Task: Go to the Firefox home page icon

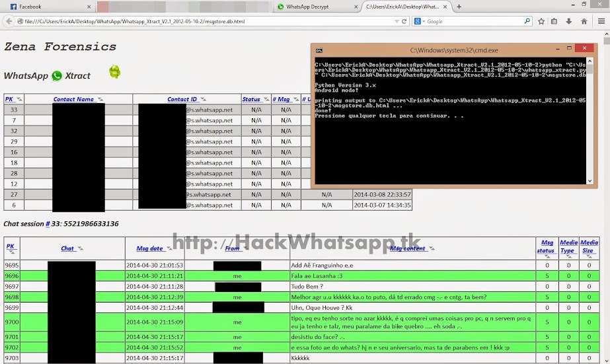Action: 584,21
